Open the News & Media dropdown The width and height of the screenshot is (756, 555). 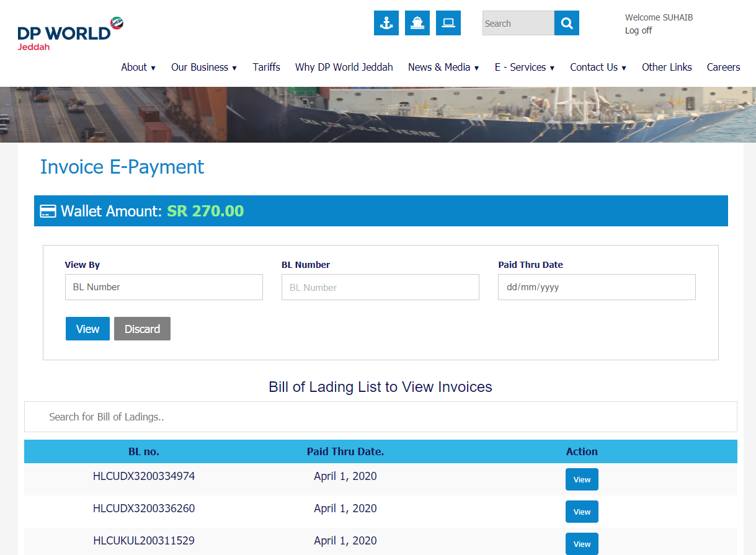coord(443,67)
